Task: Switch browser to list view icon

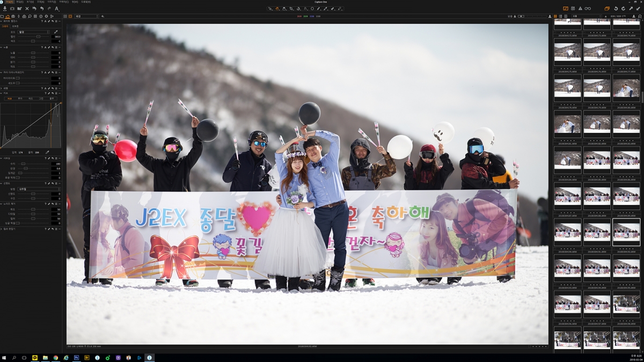Action: [566, 16]
